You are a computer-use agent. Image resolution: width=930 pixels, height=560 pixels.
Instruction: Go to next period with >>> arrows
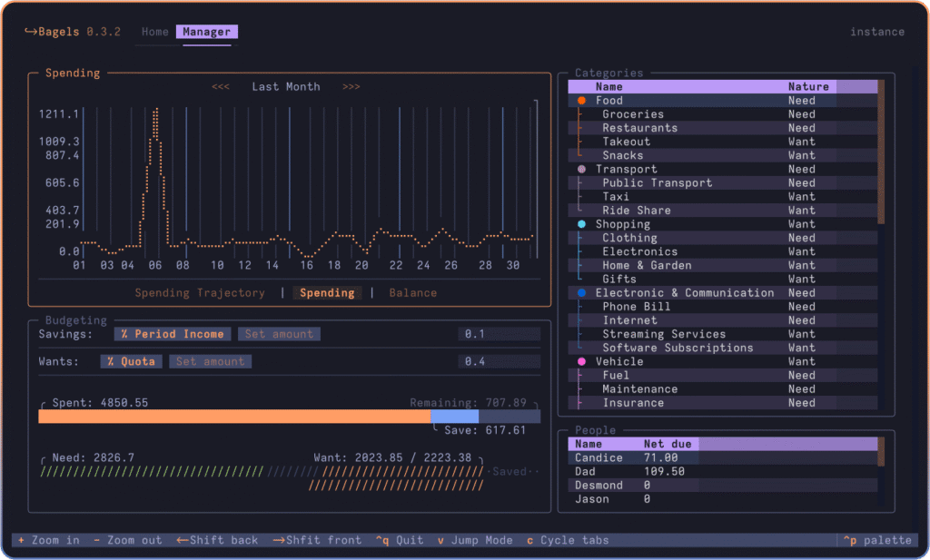[351, 86]
